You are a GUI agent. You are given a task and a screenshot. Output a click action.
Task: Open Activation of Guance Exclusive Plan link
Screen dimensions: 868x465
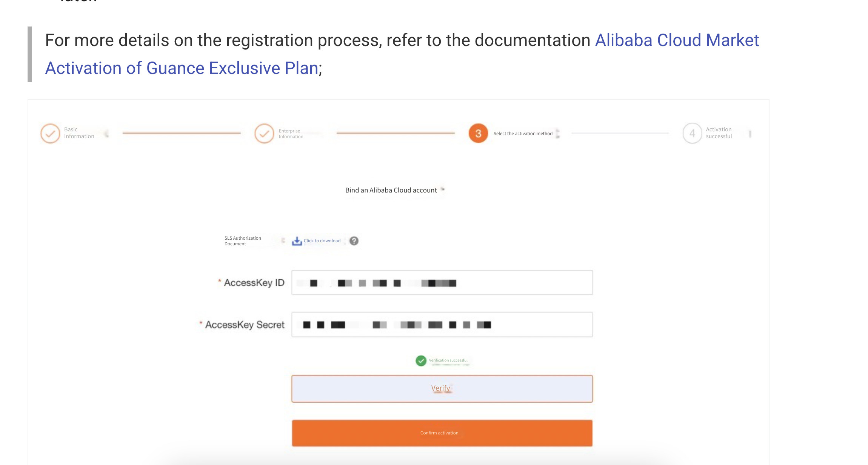tap(182, 68)
